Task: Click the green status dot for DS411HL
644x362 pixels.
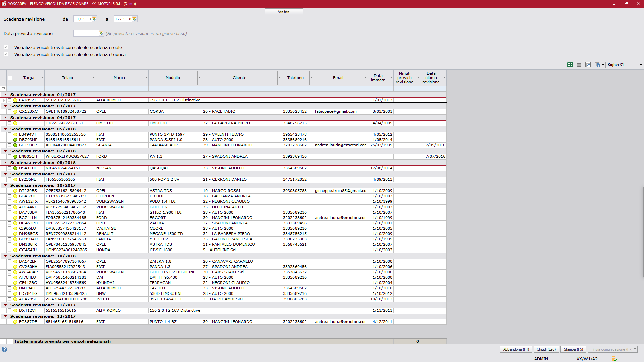Action: tap(15, 168)
